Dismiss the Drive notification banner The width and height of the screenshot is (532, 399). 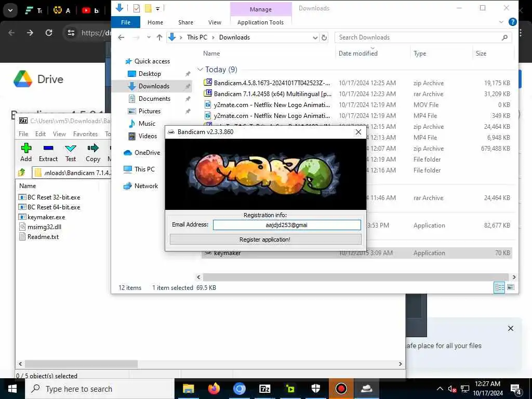[510, 328]
